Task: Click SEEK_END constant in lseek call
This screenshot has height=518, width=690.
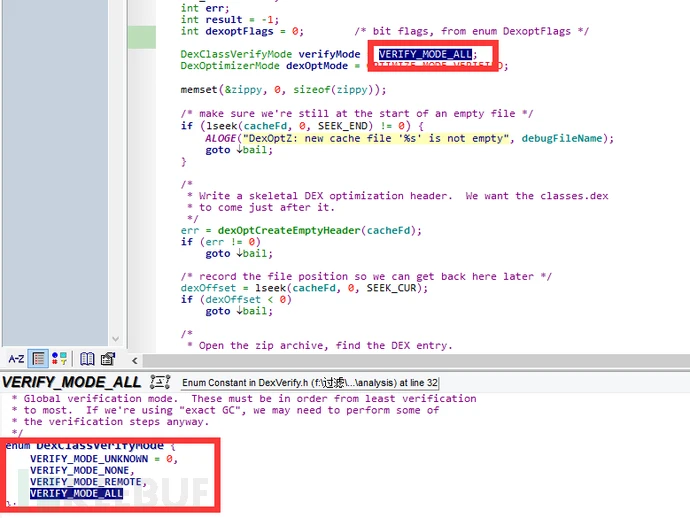Action: click(345, 126)
